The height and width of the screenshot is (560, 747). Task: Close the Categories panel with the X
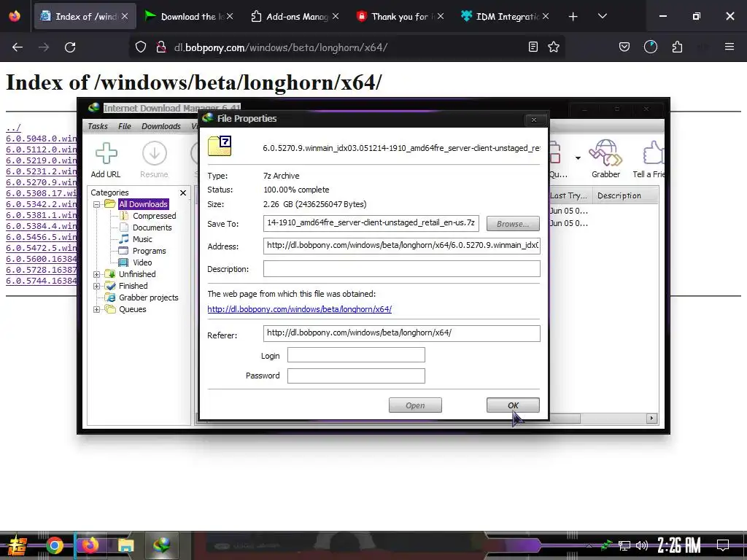(183, 192)
